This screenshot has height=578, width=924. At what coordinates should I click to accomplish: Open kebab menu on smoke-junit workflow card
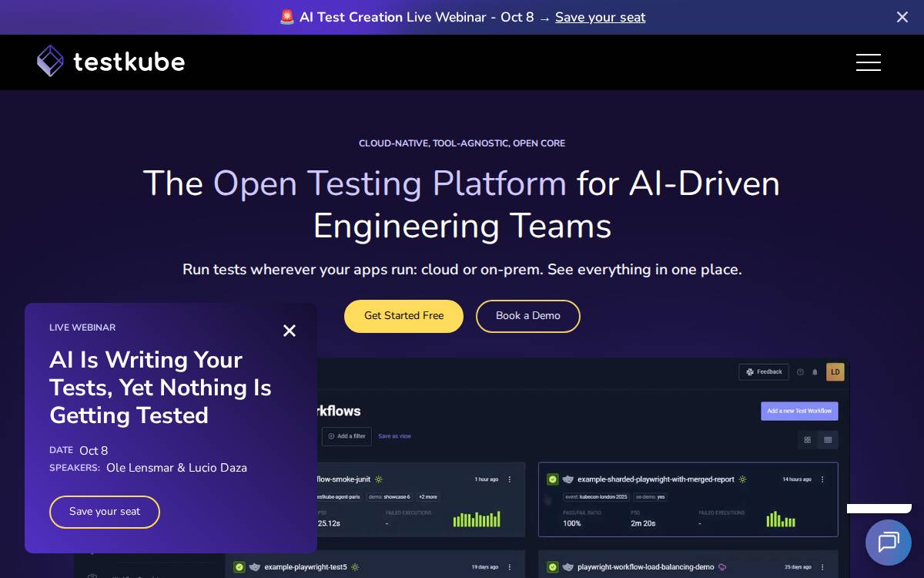pos(510,479)
